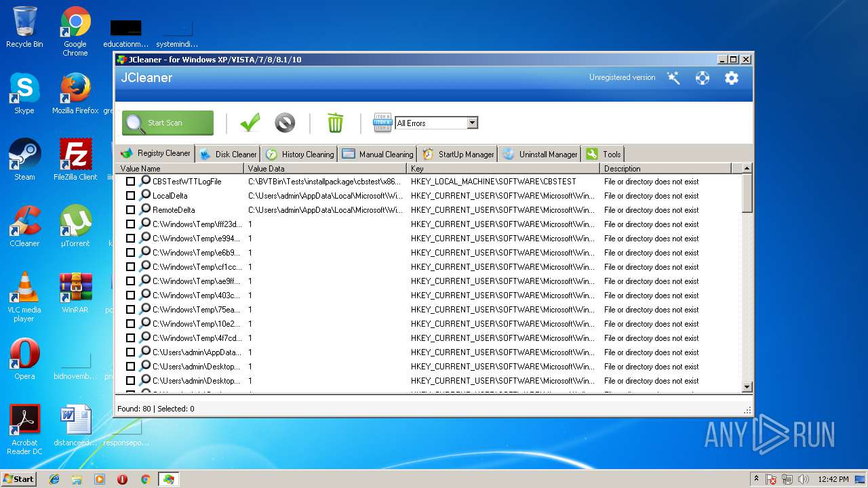This screenshot has height=488, width=868.
Task: Click the green checkmark select-all icon
Action: [x=250, y=123]
